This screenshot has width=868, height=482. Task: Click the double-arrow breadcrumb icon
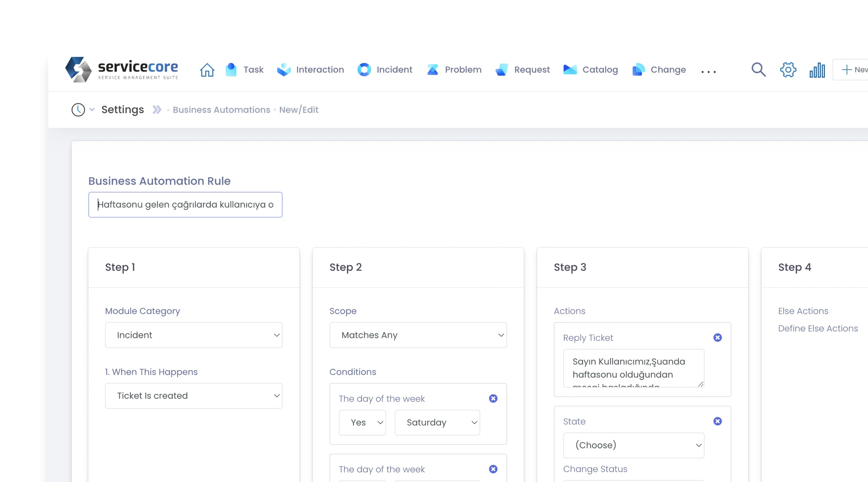pos(157,110)
